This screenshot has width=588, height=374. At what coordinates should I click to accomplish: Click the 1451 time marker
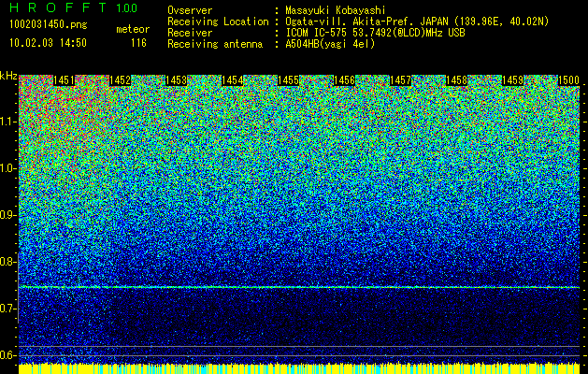(65, 80)
